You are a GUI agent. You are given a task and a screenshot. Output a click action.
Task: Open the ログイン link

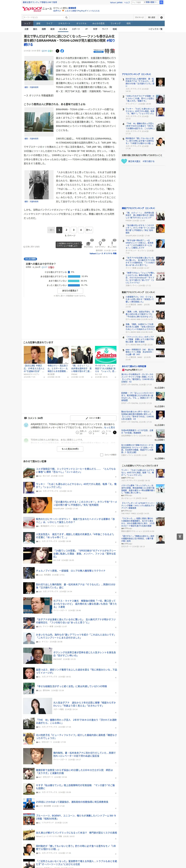click(57, 11)
